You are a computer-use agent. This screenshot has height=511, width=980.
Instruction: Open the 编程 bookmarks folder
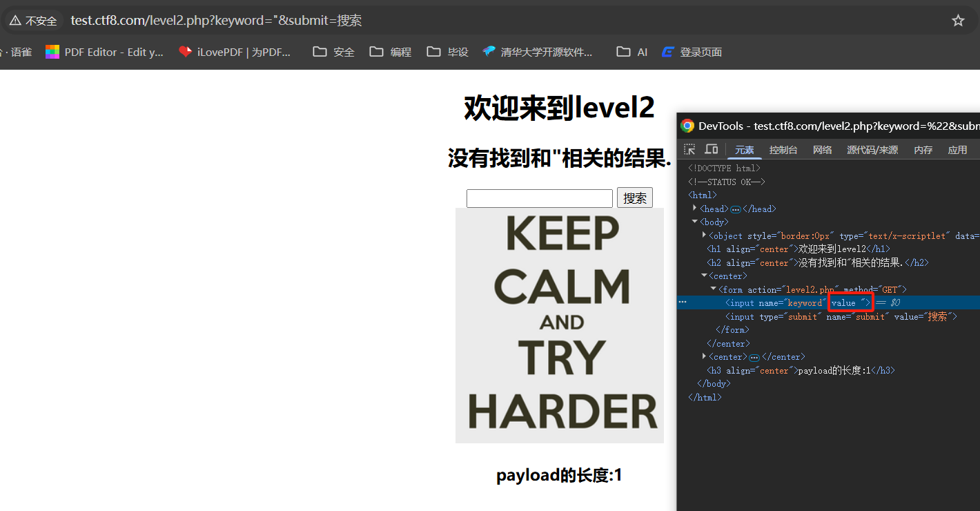point(391,52)
